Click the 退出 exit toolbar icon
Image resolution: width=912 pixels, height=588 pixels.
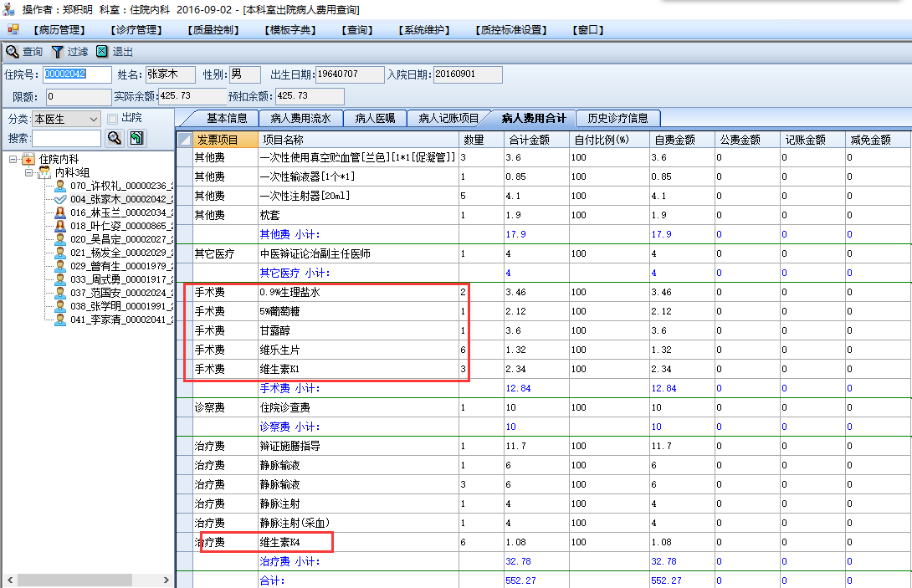coord(102,52)
